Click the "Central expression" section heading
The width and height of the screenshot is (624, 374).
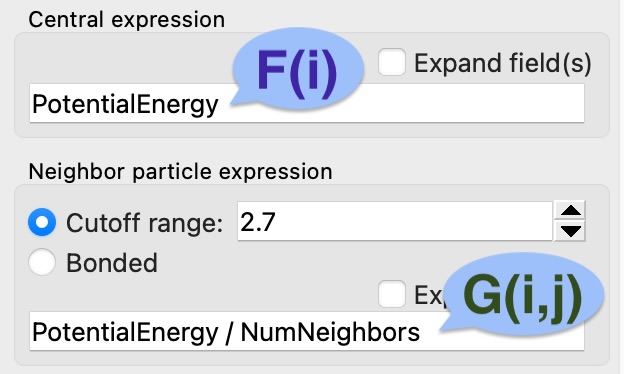[x=127, y=19]
